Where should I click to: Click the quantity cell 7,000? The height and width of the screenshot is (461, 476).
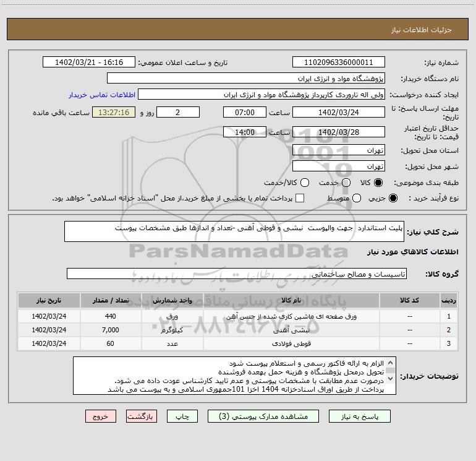(x=111, y=330)
